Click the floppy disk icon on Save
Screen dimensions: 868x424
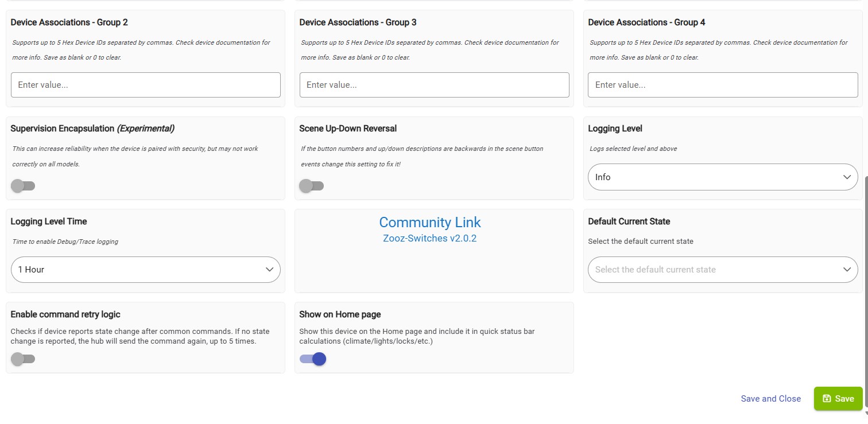pyautogui.click(x=827, y=399)
